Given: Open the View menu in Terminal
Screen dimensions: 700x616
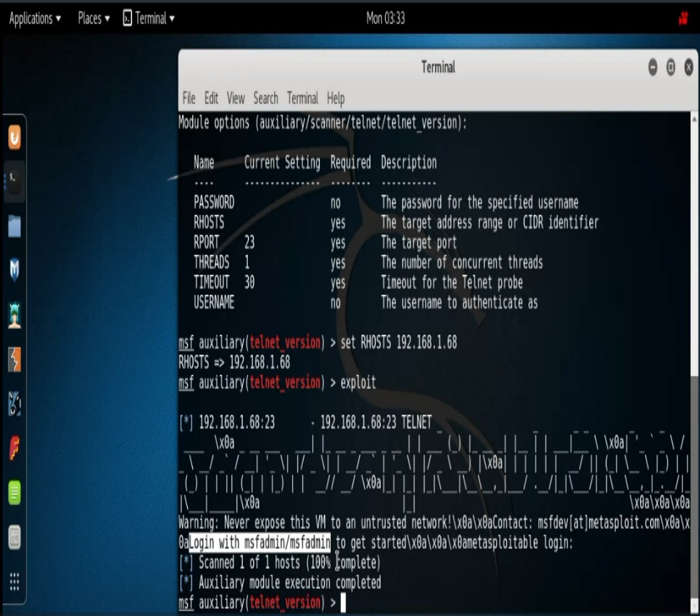Looking at the screenshot, I should (236, 98).
